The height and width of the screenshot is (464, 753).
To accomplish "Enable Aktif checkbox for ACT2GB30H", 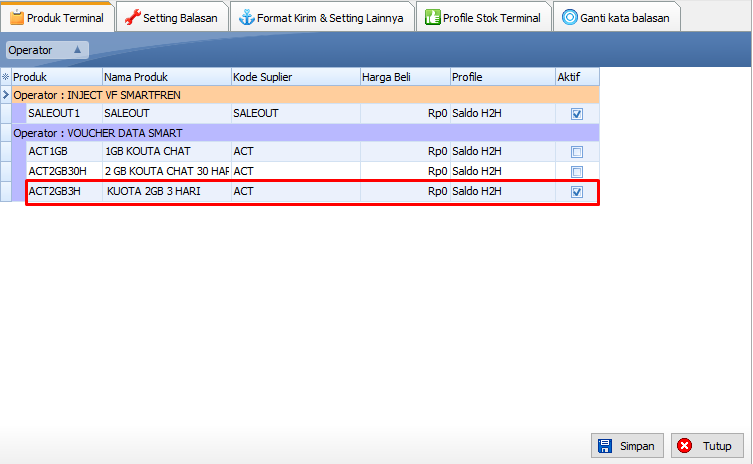I will 577,171.
